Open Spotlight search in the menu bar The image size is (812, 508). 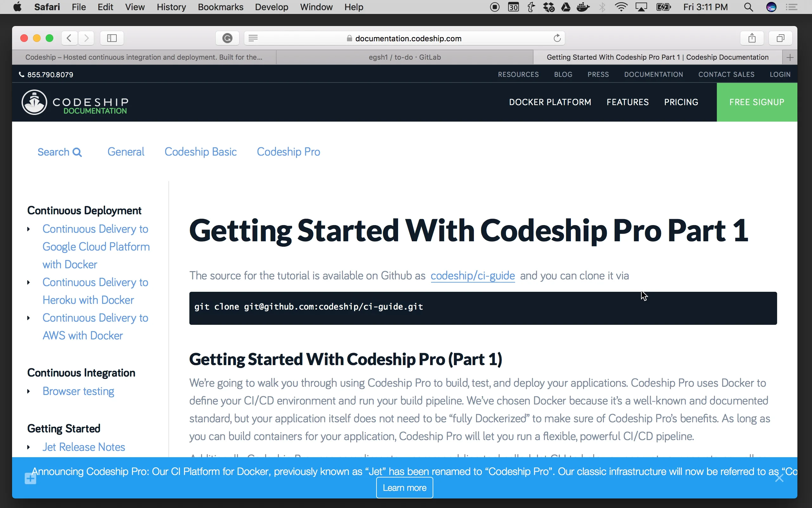pos(748,7)
